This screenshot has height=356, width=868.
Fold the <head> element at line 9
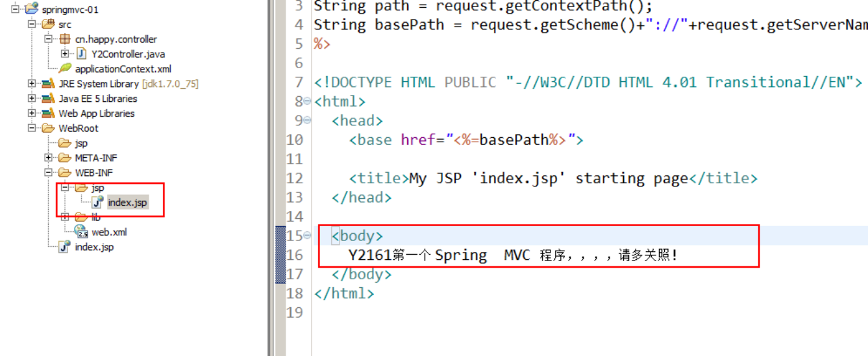click(x=308, y=121)
